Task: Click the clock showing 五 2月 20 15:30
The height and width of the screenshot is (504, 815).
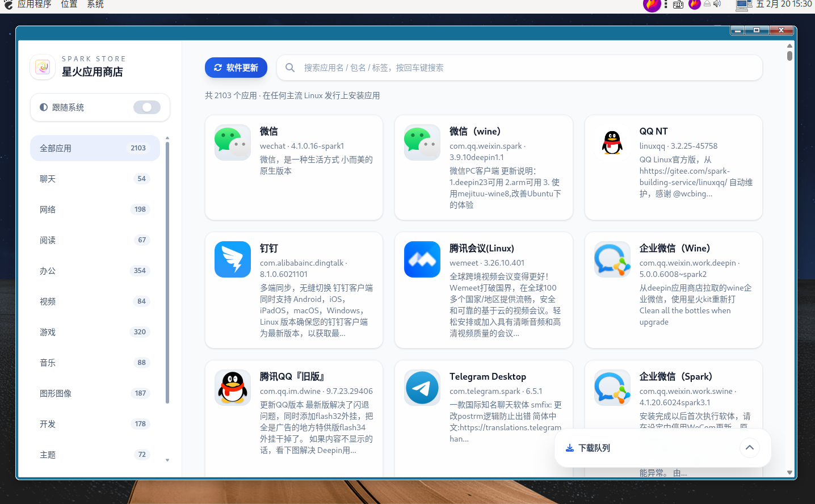Action: (x=784, y=4)
